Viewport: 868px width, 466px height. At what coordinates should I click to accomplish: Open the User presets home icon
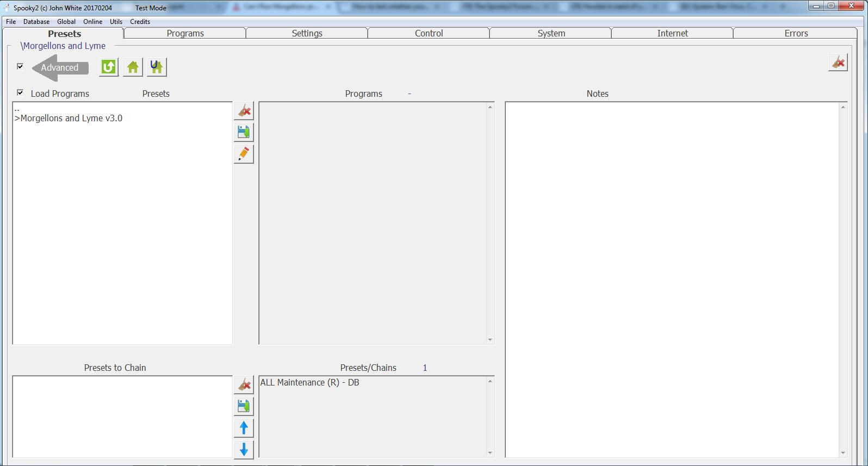(x=157, y=67)
